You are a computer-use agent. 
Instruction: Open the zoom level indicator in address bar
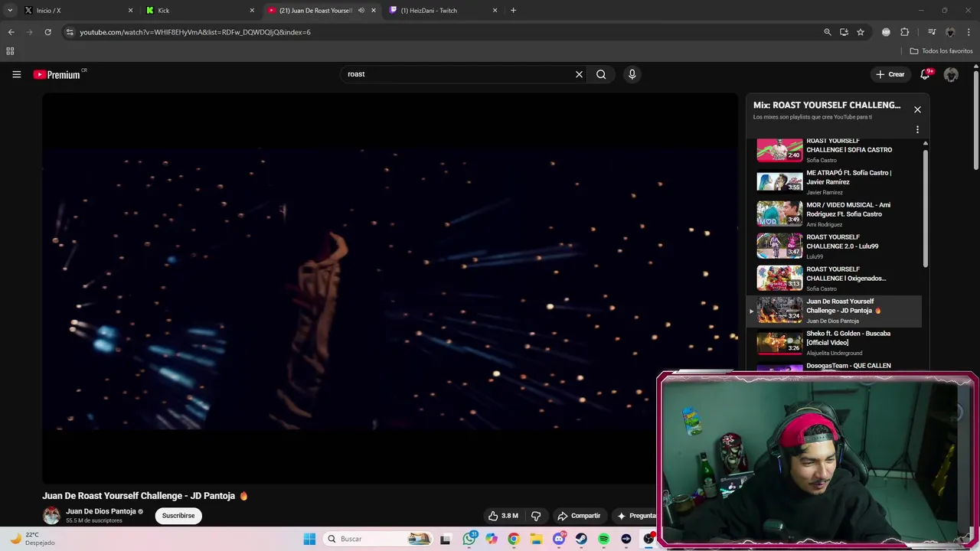pyautogui.click(x=827, y=32)
